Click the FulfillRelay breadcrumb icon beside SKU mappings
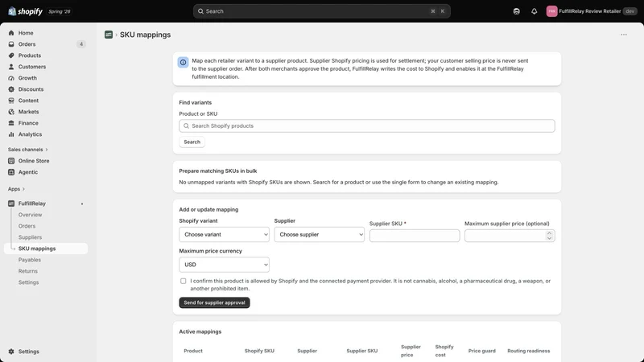The width and height of the screenshot is (644, 362). pyautogui.click(x=109, y=35)
